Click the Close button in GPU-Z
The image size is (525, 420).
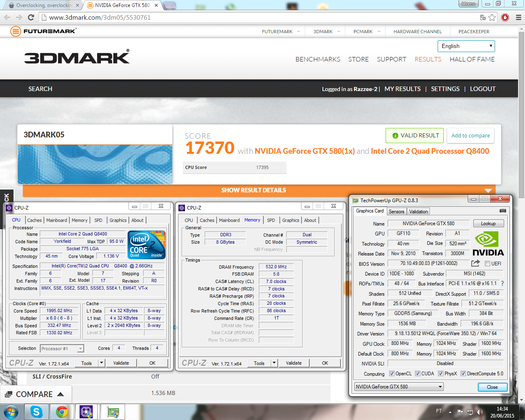[492, 387]
